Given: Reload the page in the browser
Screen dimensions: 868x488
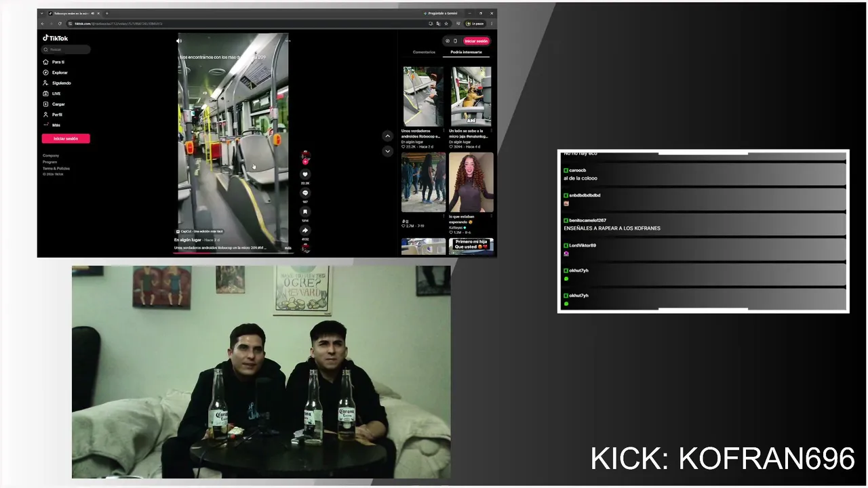Looking at the screenshot, I should 60,24.
